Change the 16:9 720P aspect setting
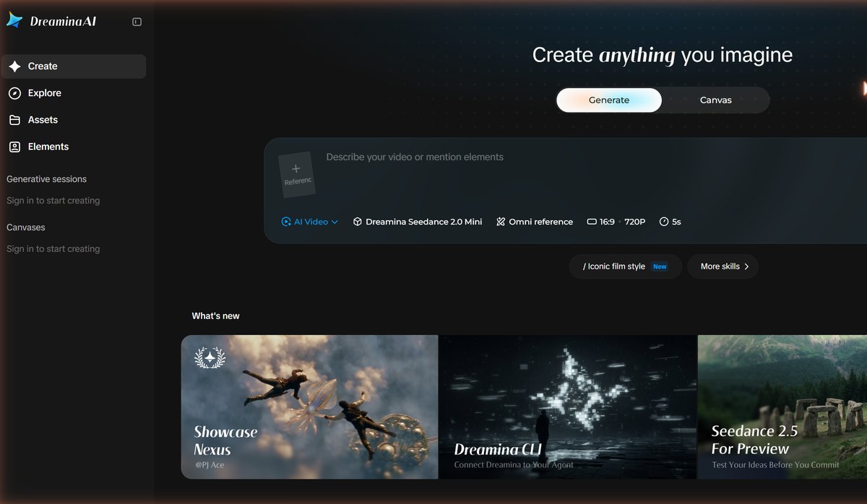Viewport: 867px width, 504px height. (616, 222)
